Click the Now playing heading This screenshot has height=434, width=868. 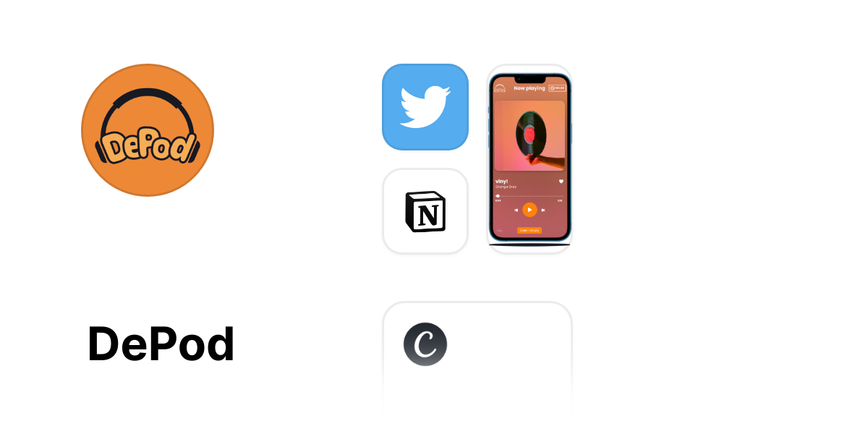tap(529, 88)
